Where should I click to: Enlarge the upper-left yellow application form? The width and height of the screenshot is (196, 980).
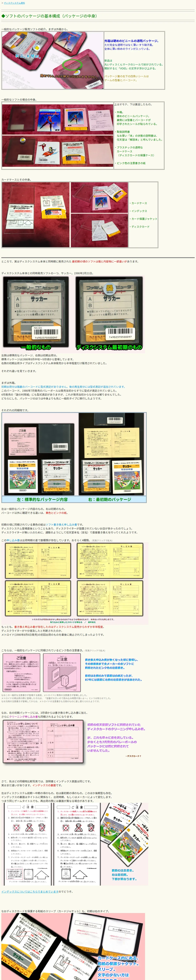click(x=38, y=560)
